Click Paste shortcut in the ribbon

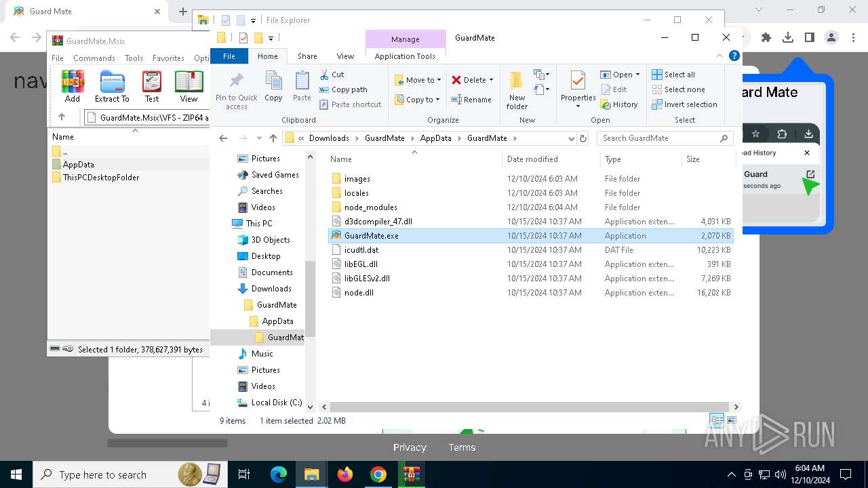tap(351, 104)
